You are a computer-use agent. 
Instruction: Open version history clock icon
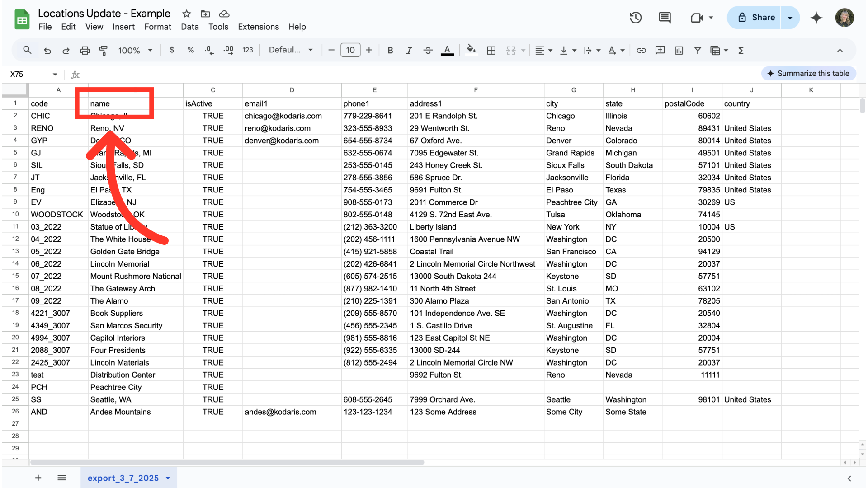coord(636,18)
